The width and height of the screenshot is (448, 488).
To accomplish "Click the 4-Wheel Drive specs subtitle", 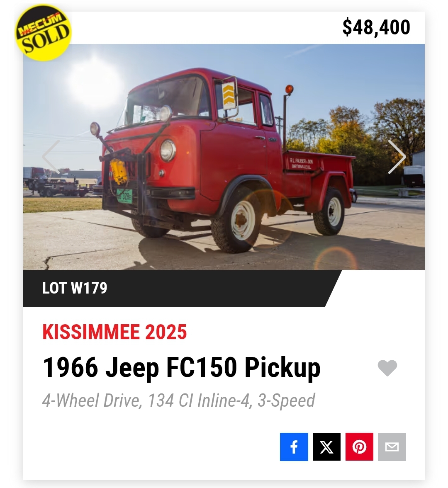I will 178,401.
